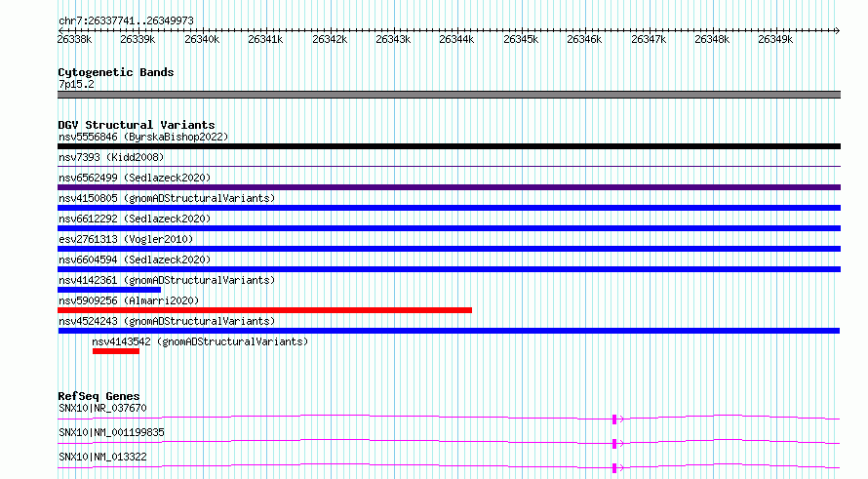Click nsv4524243 (gnomADStructuralVariants) label
This screenshot has height=479, width=868.
coord(167,321)
